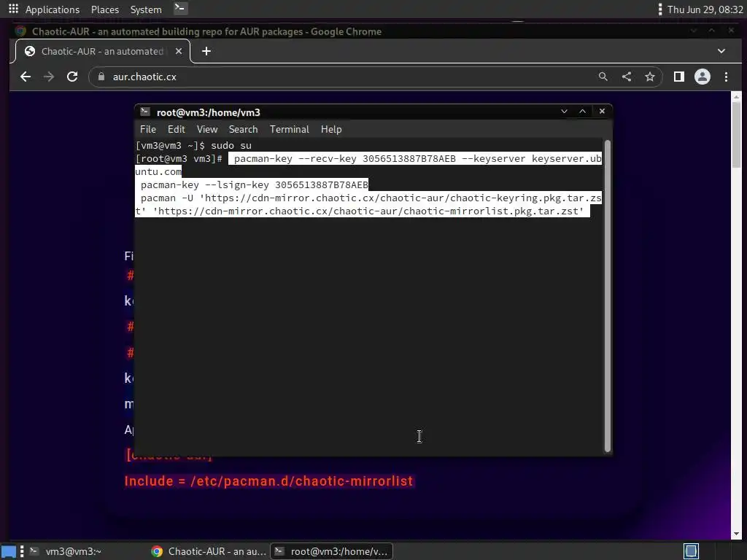Viewport: 747px width, 560px height.
Task: Launch terminal from top panel icon
Action: click(x=180, y=8)
